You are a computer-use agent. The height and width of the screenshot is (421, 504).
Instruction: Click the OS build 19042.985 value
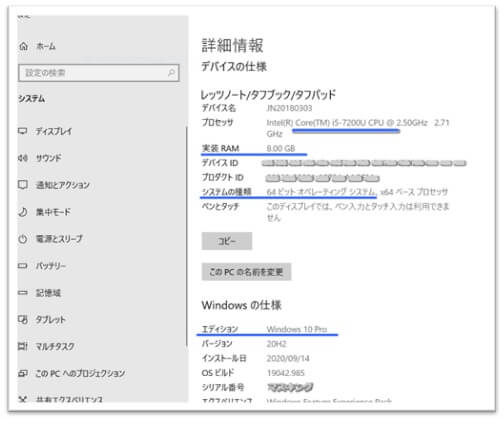pos(286,373)
